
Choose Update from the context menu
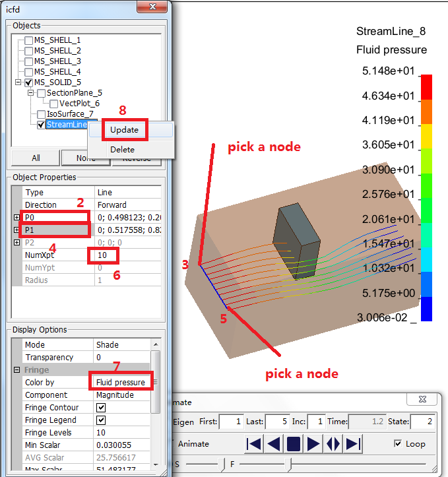pyautogui.click(x=131, y=130)
